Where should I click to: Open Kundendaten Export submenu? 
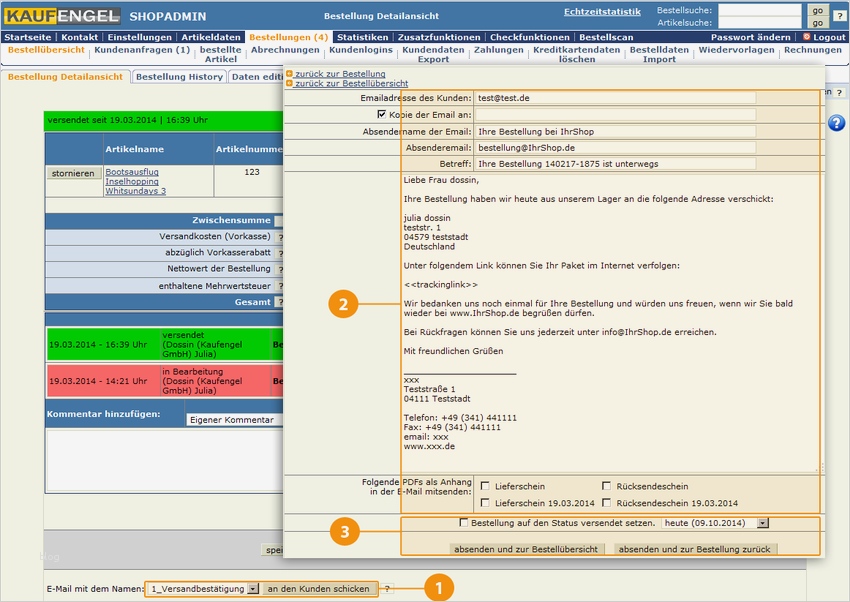(433, 54)
